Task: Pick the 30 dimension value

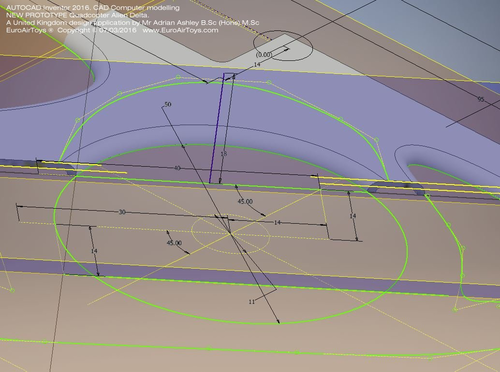Action: point(122,212)
